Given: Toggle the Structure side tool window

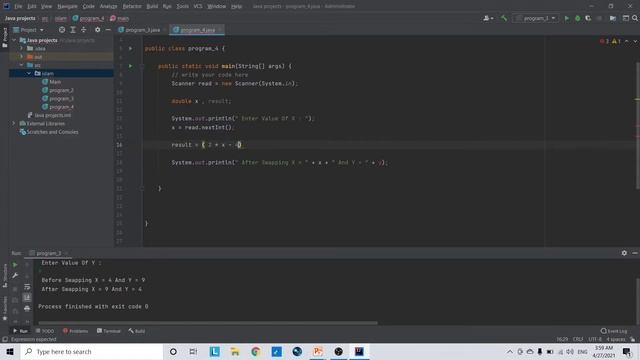Looking at the screenshot, I should click(5, 276).
